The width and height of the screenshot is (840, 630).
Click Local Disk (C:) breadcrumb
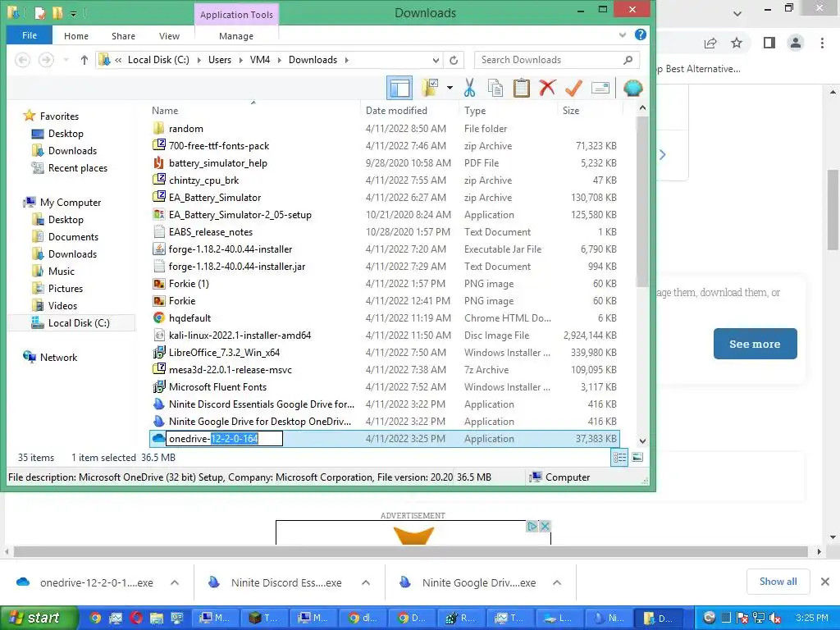click(158, 60)
